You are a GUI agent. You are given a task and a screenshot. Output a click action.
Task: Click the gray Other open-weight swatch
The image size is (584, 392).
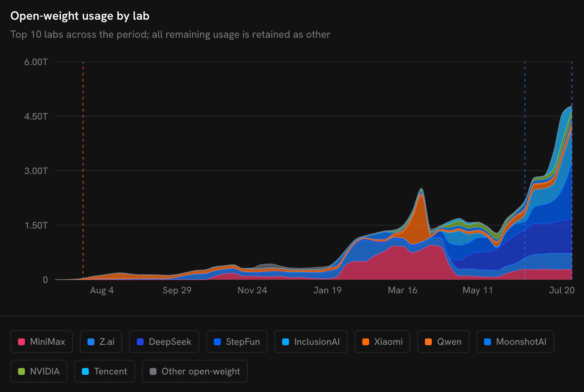[x=153, y=371]
